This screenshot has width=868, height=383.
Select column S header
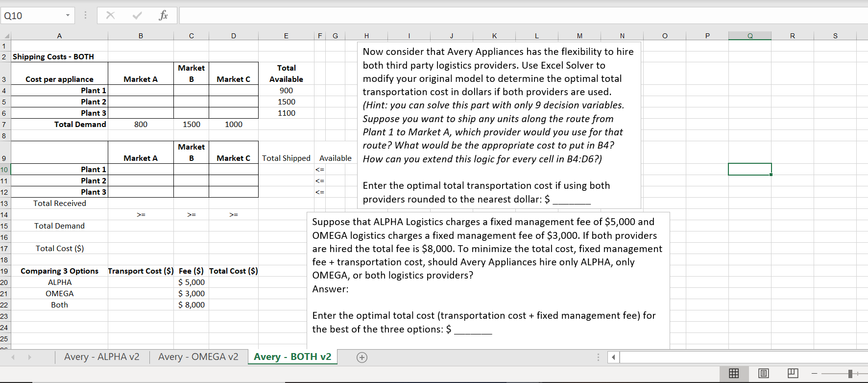click(x=835, y=36)
